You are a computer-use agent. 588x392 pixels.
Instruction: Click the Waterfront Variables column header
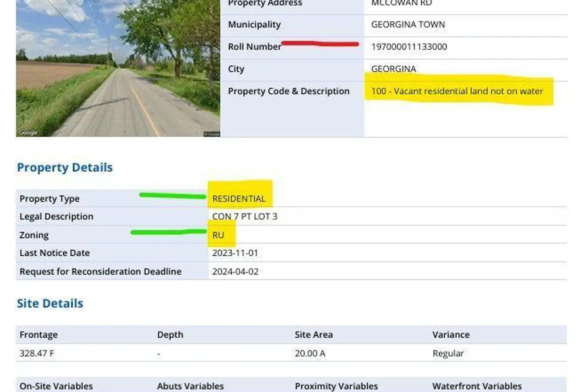(x=477, y=386)
